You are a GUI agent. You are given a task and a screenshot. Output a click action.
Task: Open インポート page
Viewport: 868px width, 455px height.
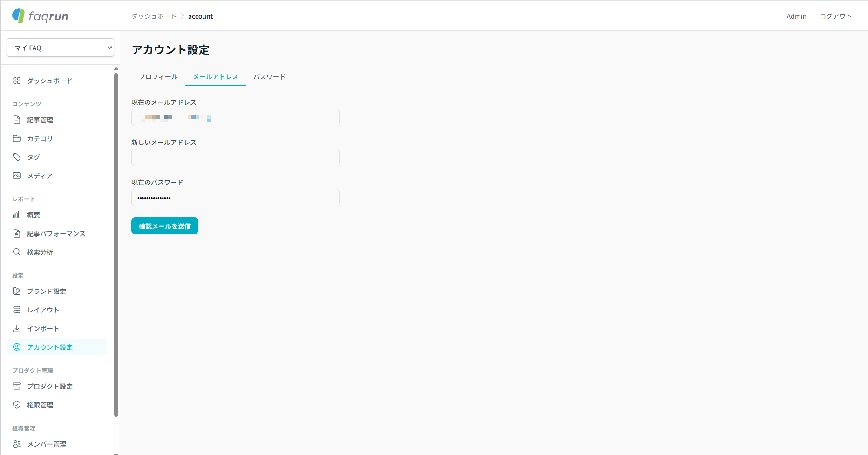[x=57, y=328]
